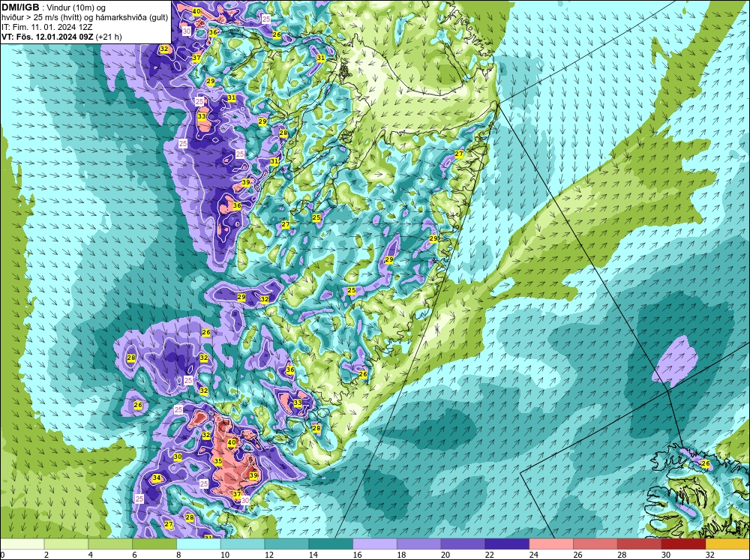Click the legend scale number "22"
This screenshot has width=750, height=560.
489,555
